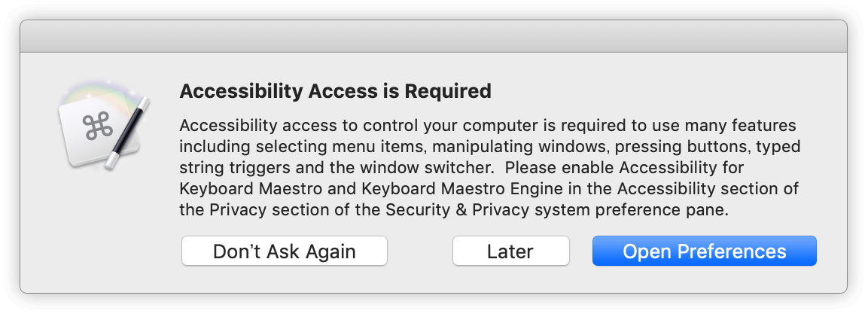Click Keyboard Maestro at the fourth line's start
The image size is (868, 314).
click(x=251, y=189)
